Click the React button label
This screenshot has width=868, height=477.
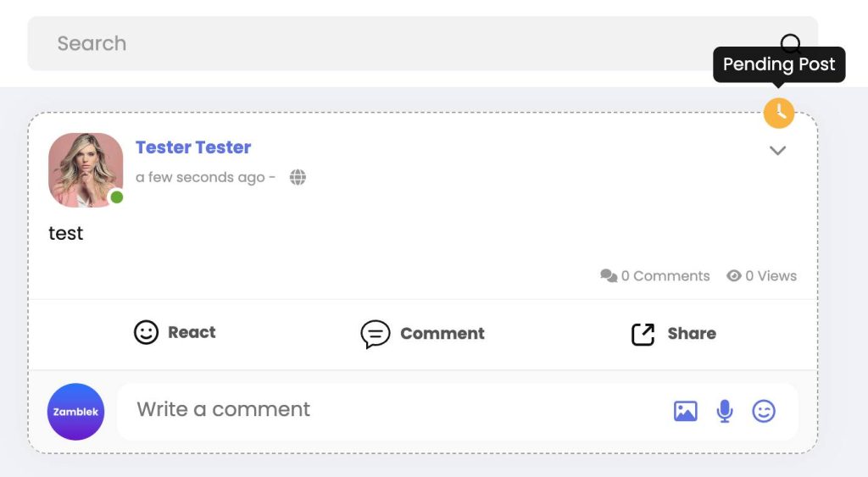click(192, 332)
